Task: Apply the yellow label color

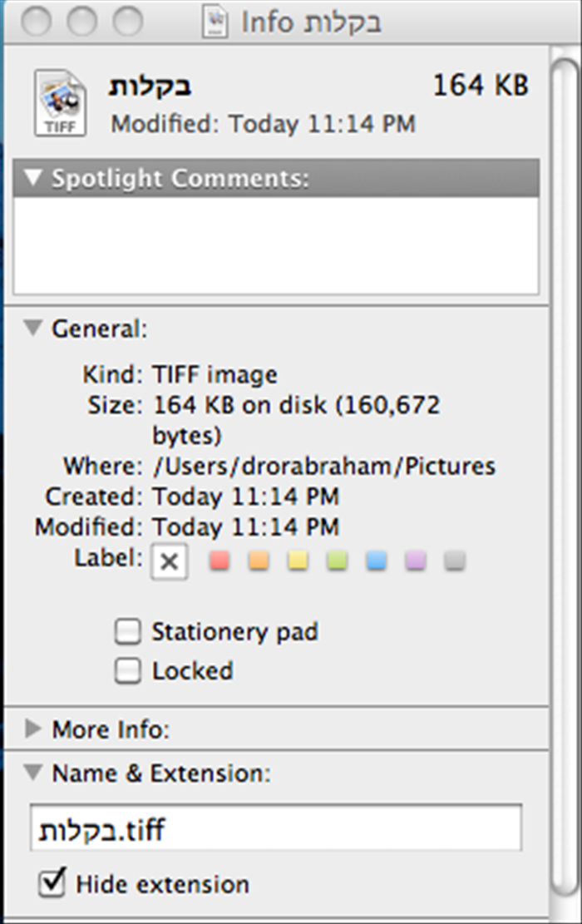Action: [x=298, y=560]
